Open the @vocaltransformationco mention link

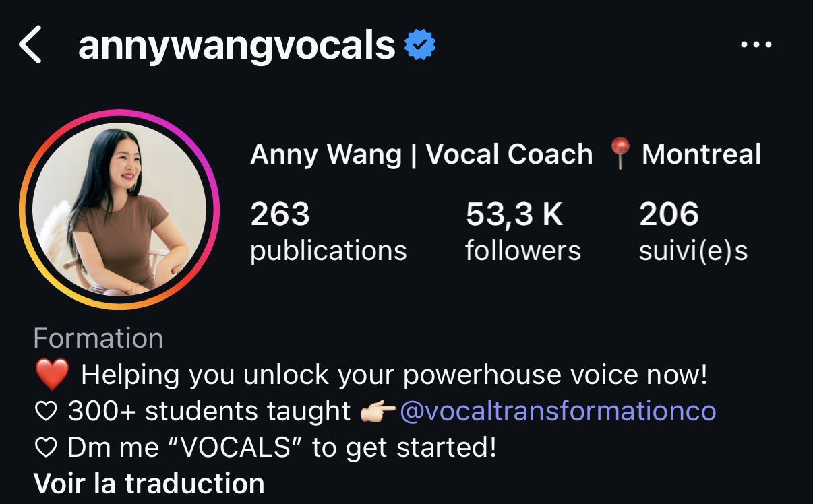tap(558, 411)
